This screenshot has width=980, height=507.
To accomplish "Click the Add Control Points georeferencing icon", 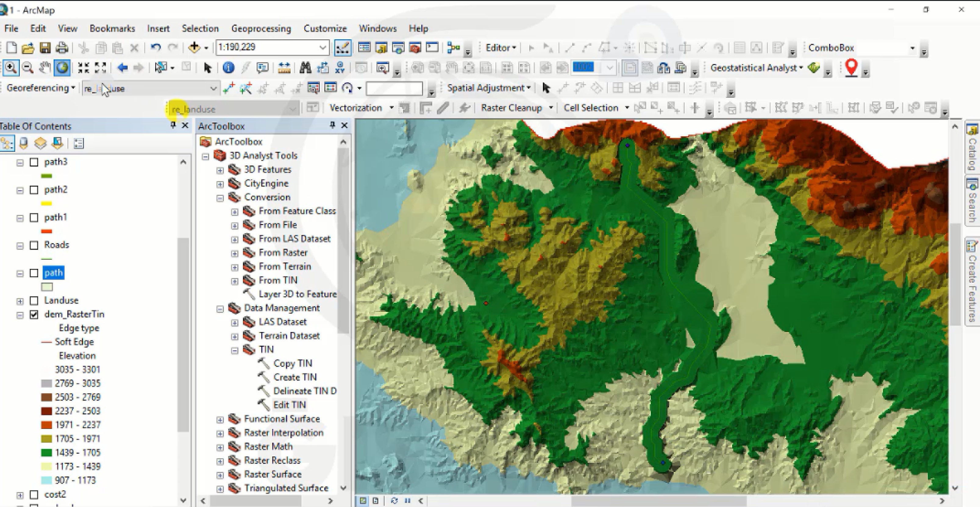I will click(x=230, y=89).
